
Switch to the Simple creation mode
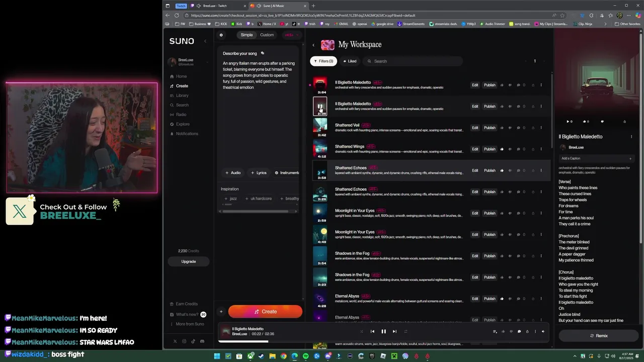point(247,35)
